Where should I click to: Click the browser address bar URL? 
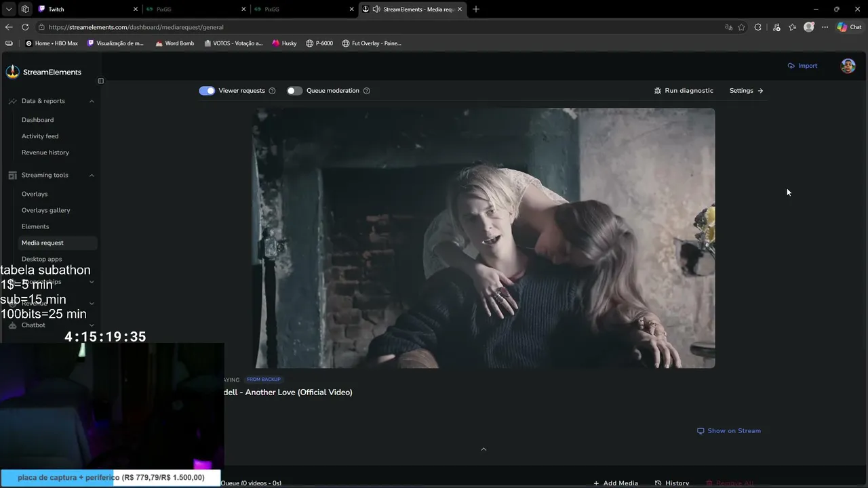(136, 27)
